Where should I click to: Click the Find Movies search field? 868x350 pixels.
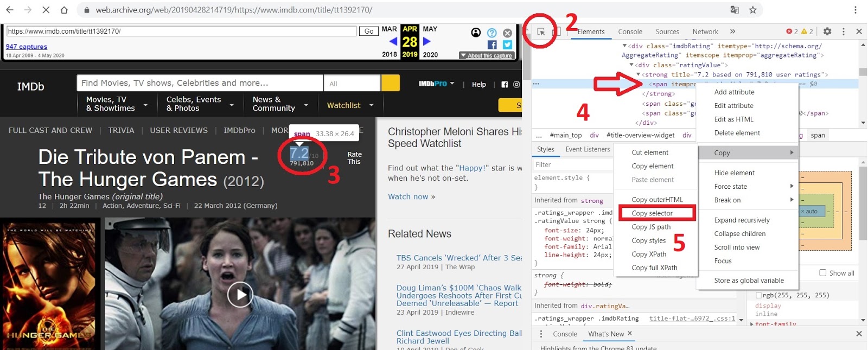(x=200, y=83)
